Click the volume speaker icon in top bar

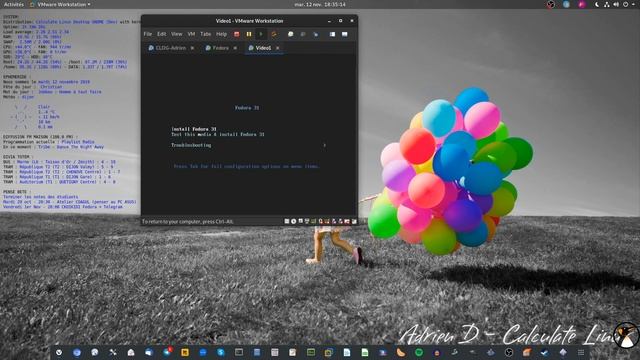click(x=616, y=4)
